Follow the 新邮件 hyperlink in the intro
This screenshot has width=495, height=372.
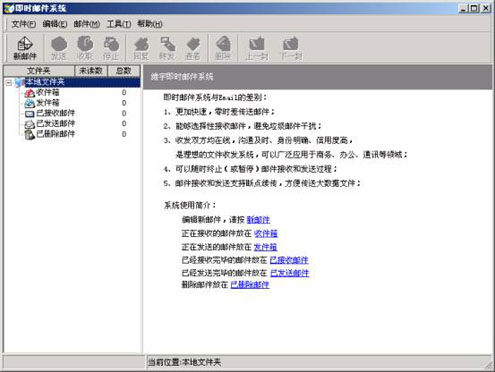click(258, 220)
